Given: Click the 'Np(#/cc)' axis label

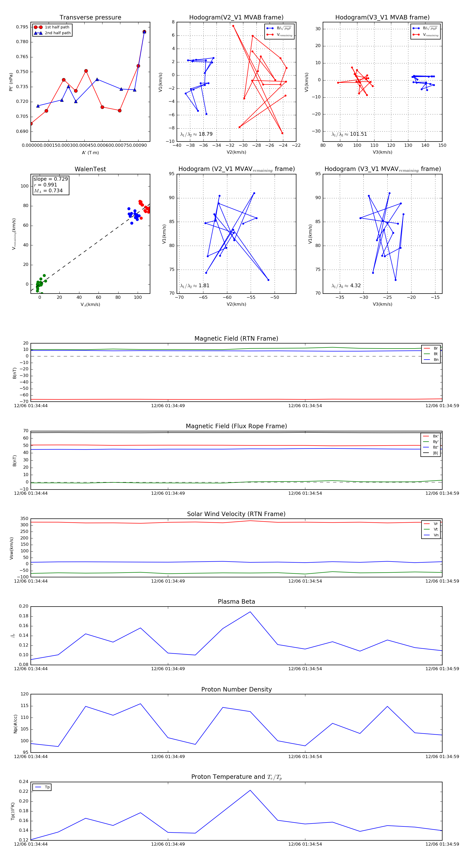Looking at the screenshot, I should 15,724.
